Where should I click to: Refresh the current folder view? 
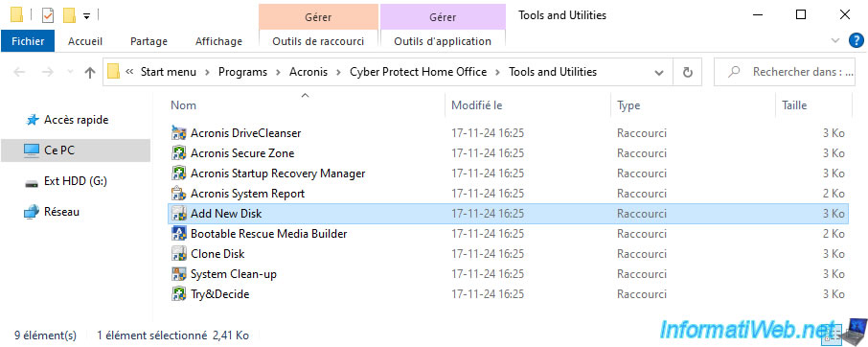pyautogui.click(x=688, y=73)
